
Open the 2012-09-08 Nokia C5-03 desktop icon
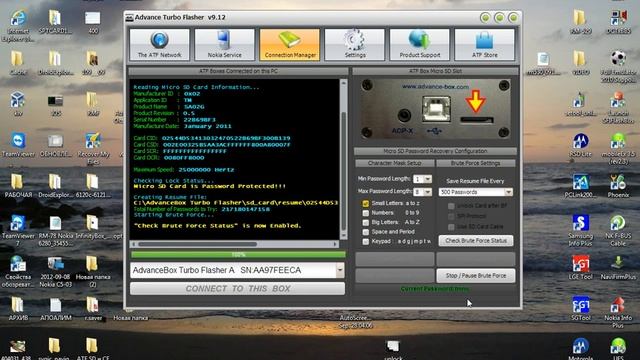pos(56,272)
